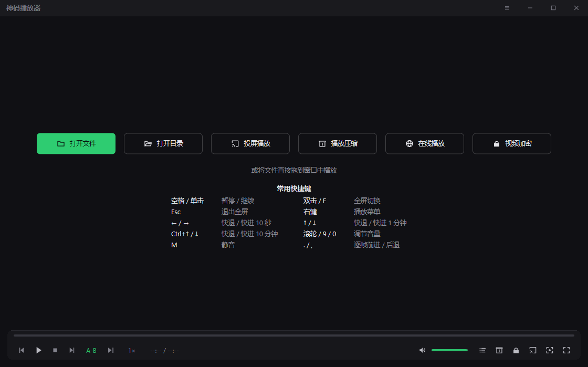Click the next track icon beside stop
Image resolution: width=588 pixels, height=367 pixels.
[71, 350]
